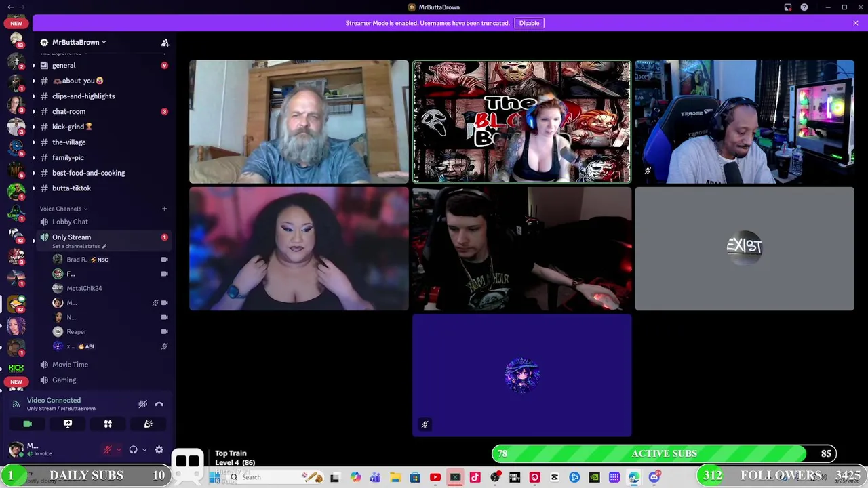Open the User Settings gear
Screen dimensions: 868x488
[159, 449]
